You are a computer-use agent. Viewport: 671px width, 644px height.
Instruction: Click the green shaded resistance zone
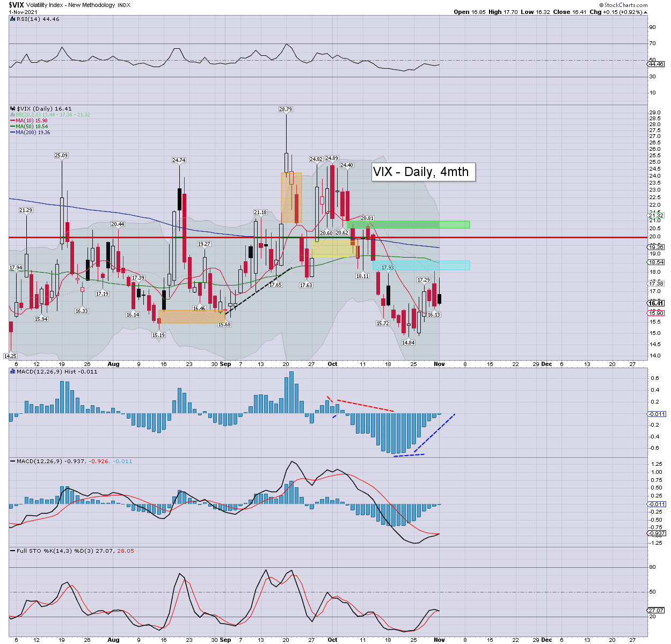(x=409, y=224)
